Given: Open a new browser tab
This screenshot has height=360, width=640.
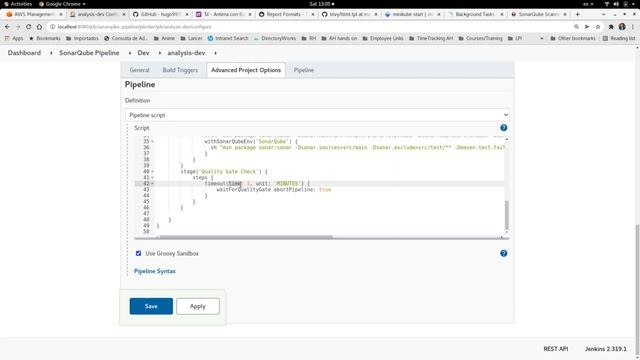Looking at the screenshot, I should 577,14.
